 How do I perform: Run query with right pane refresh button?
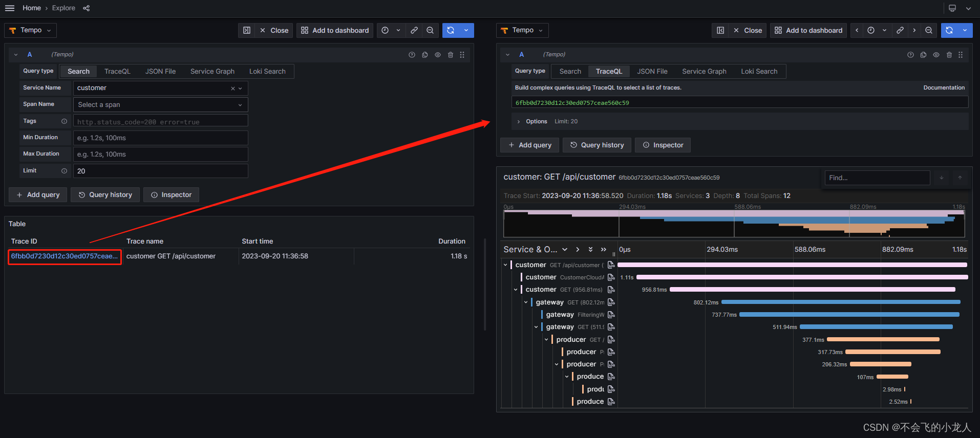pos(949,31)
